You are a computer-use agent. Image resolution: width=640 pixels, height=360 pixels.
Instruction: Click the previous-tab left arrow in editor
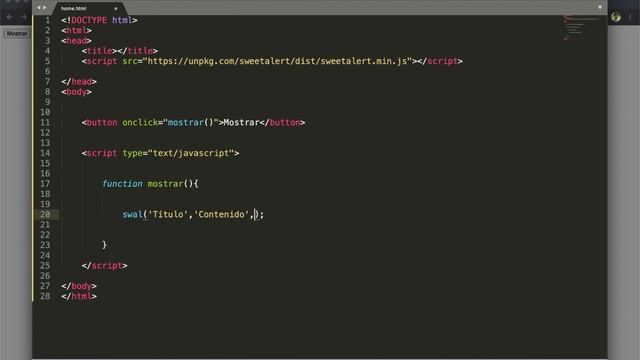pos(39,8)
